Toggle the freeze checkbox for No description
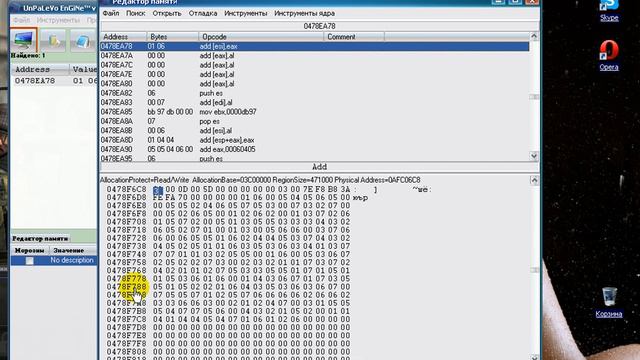Image resolution: width=640 pixels, height=360 pixels. 29,261
